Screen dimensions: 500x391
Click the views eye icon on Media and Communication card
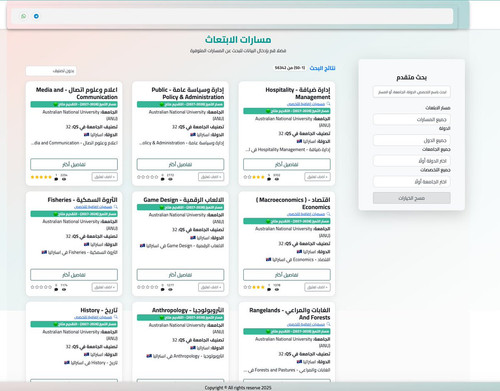[x=64, y=179]
